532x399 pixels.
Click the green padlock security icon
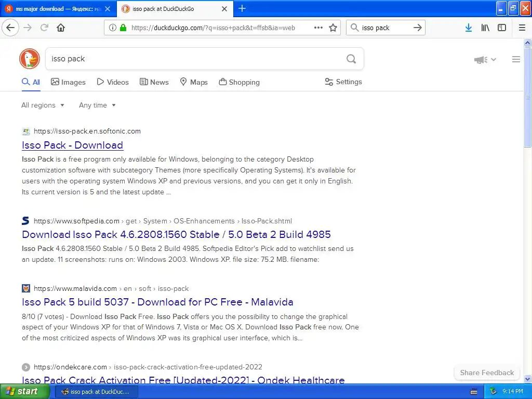click(x=123, y=28)
